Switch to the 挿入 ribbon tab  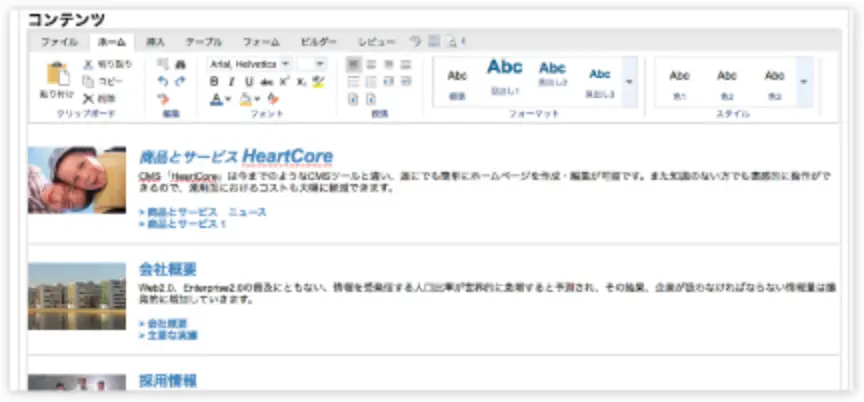coord(155,42)
